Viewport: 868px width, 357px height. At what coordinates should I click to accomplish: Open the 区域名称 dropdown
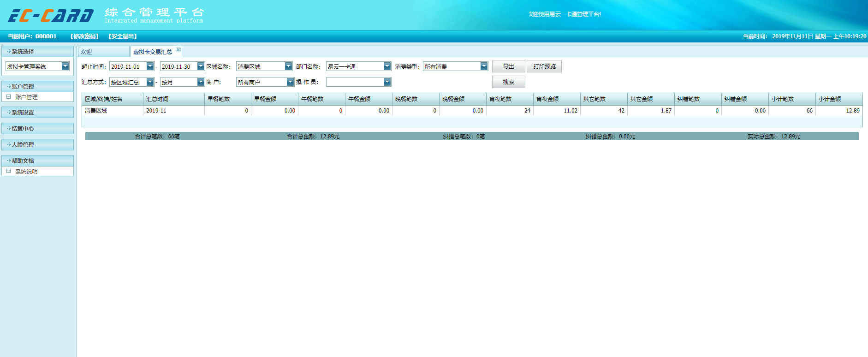pyautogui.click(x=288, y=66)
